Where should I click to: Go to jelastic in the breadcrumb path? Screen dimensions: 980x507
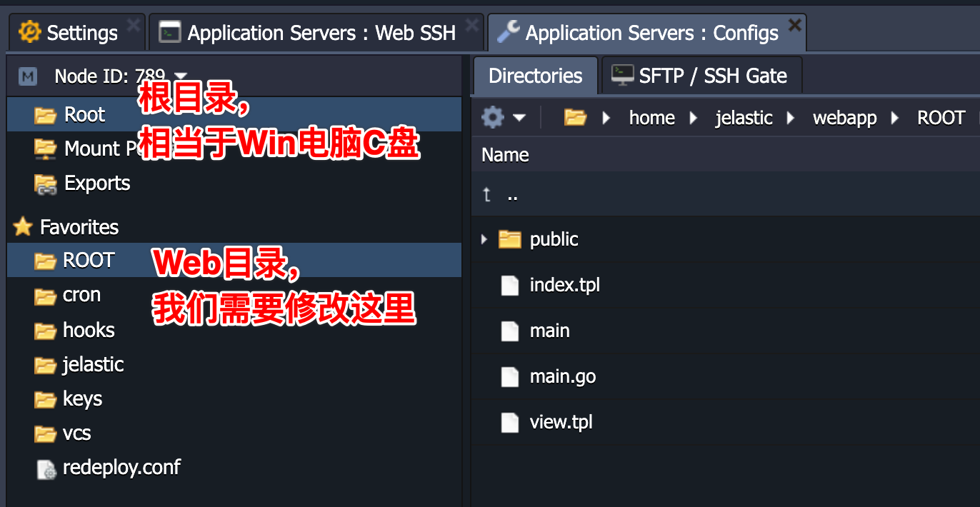744,118
